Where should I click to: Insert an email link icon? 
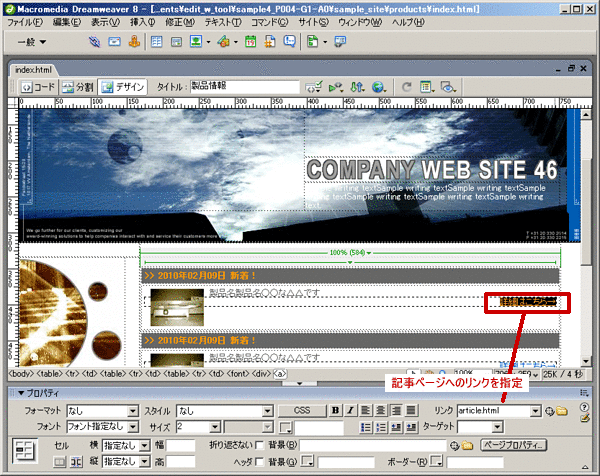[x=114, y=41]
